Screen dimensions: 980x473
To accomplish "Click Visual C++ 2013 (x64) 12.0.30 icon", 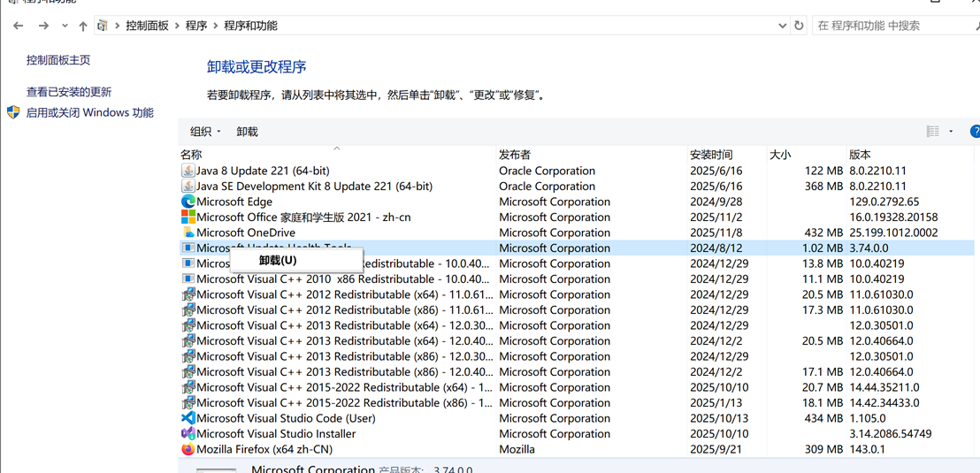I will (x=188, y=325).
